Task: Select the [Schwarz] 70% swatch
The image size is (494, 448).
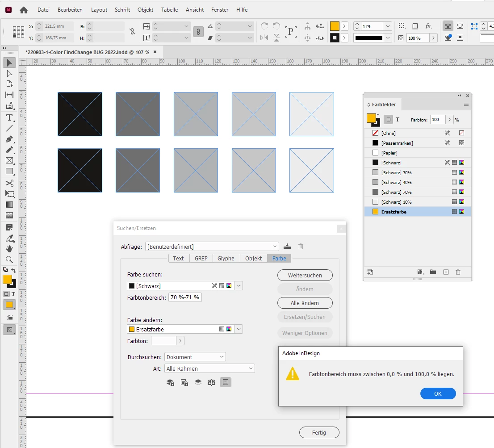Action: [418, 192]
